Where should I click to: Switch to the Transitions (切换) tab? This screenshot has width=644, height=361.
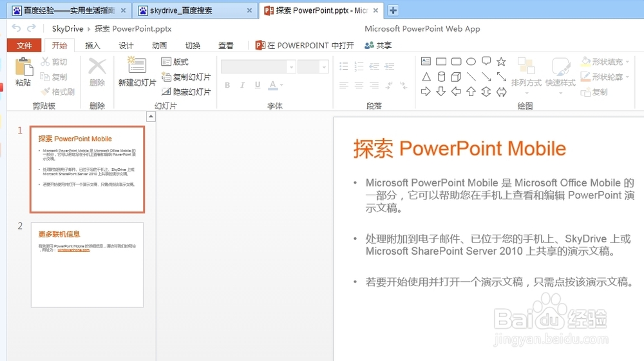[x=193, y=45]
